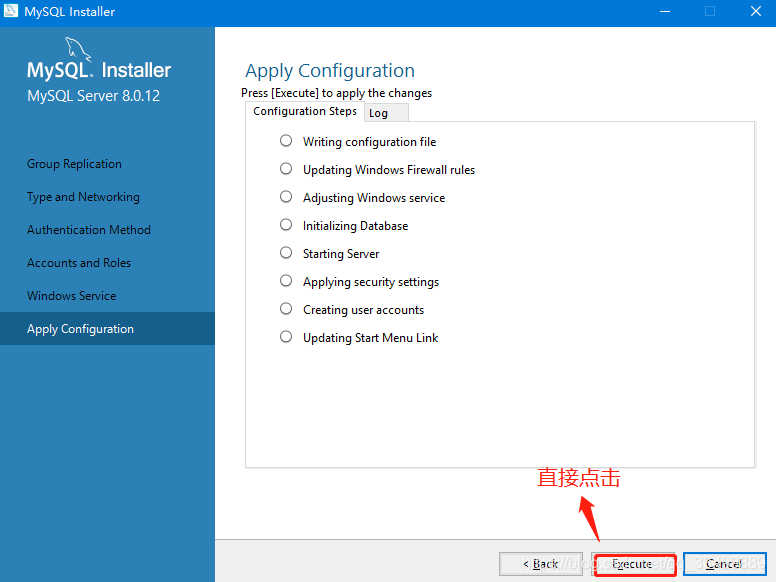
Task: Click the Cancel button
Action: (725, 564)
